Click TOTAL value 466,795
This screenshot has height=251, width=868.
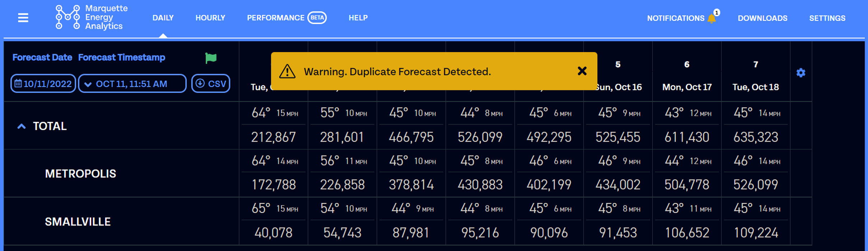click(x=411, y=137)
